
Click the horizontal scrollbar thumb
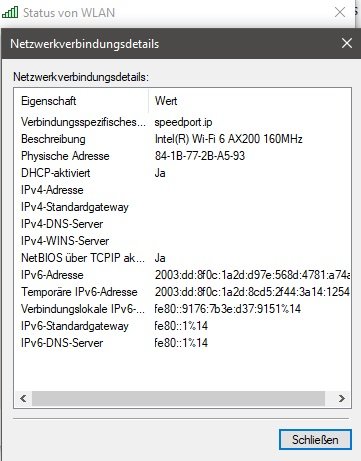click(178, 398)
